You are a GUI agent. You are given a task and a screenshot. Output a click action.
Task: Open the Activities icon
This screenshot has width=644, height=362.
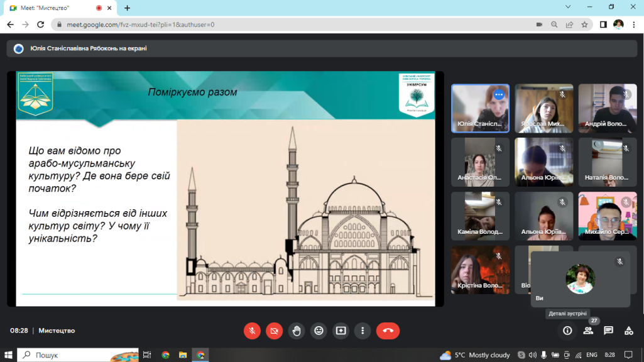[628, 331]
